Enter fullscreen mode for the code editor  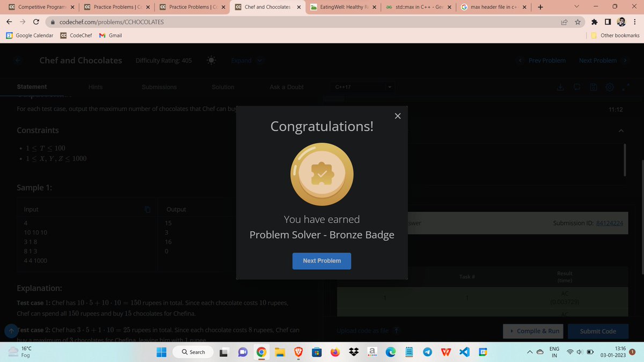625,86
